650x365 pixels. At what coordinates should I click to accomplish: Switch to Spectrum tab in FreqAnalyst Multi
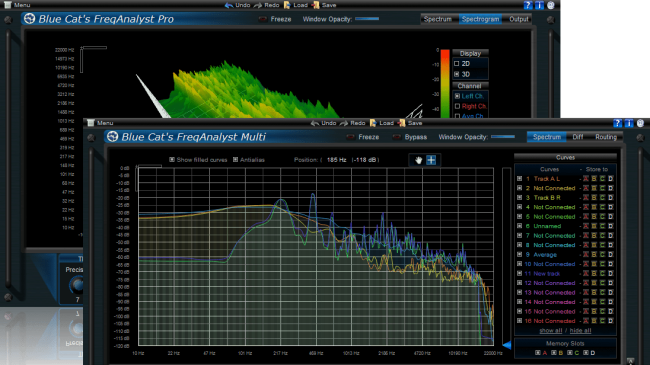pyautogui.click(x=546, y=137)
